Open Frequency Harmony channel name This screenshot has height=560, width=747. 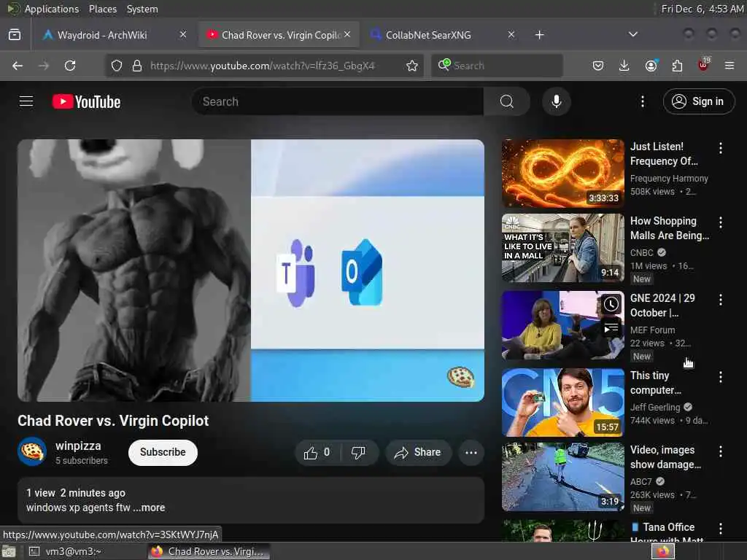point(669,179)
